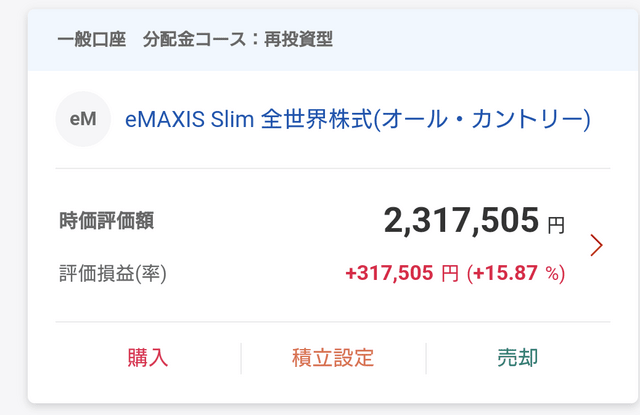
Task: Click the word eMAXIS in the fund title
Action: [x=165, y=119]
